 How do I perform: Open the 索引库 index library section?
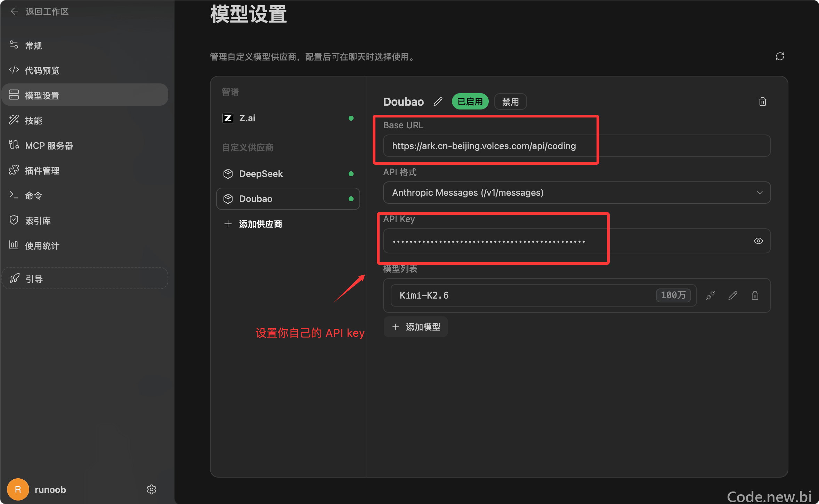[x=85, y=220]
